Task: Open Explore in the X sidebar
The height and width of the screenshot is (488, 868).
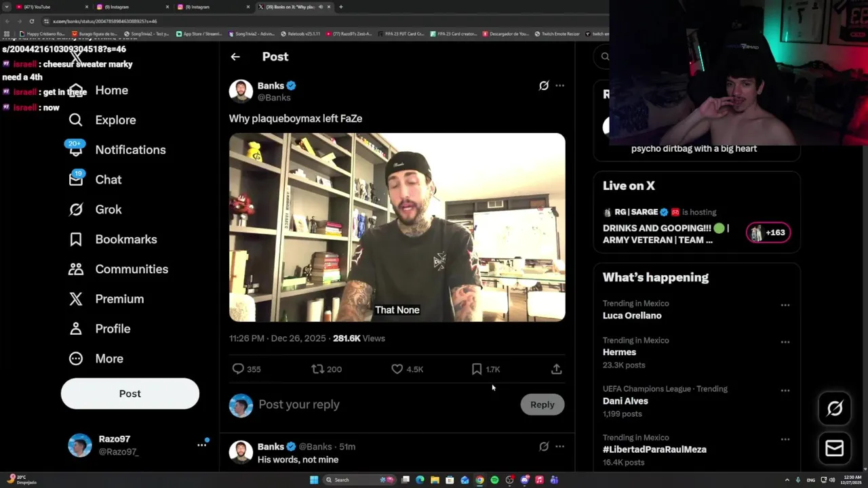Action: [x=102, y=120]
